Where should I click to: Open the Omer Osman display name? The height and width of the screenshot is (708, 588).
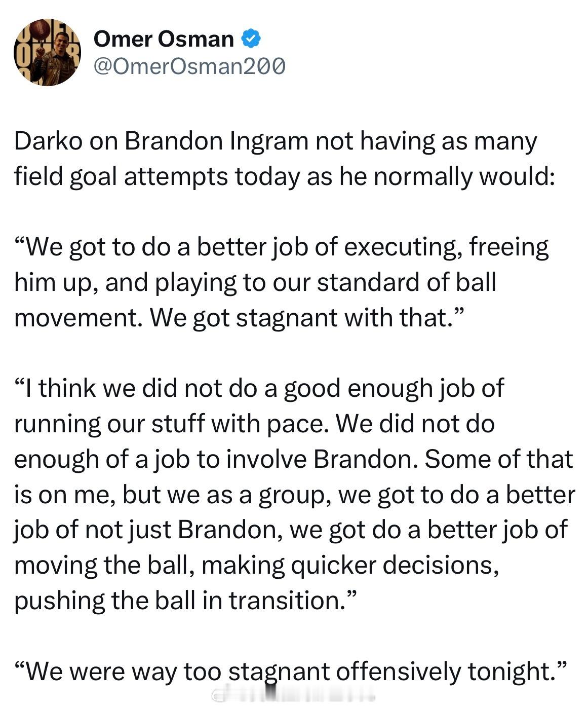click(164, 39)
